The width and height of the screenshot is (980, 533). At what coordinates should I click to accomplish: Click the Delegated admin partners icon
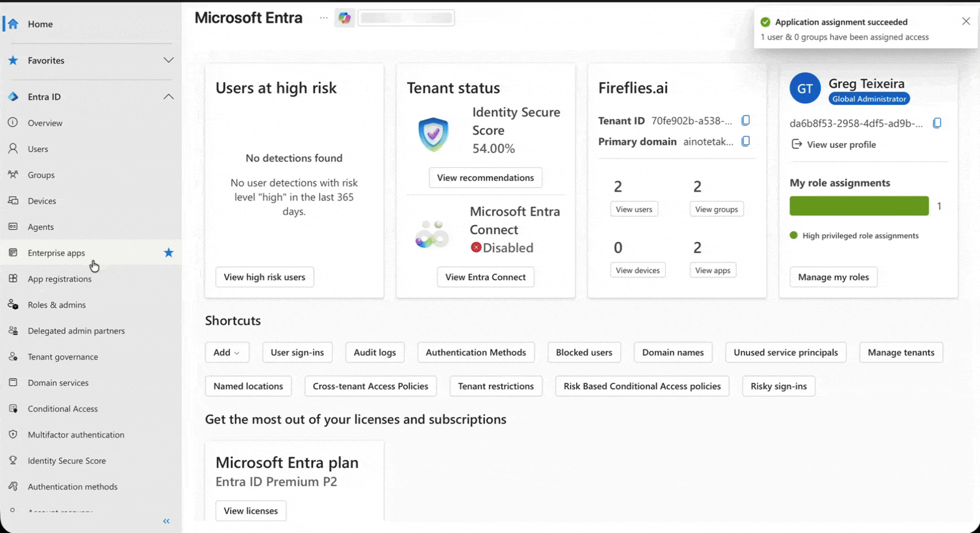click(13, 331)
